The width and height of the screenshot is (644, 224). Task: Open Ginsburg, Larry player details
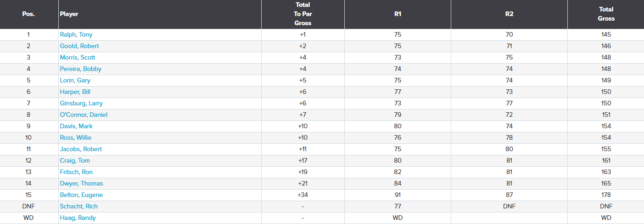(x=81, y=103)
